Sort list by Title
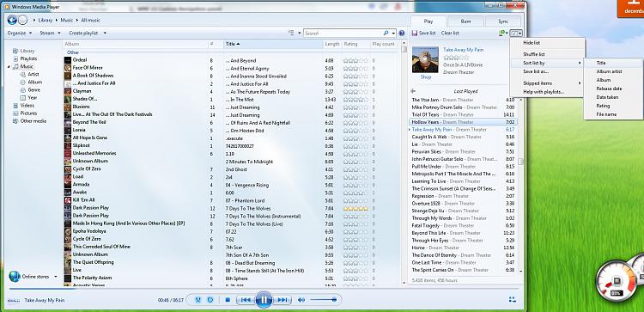Image resolution: width=644 pixels, height=312 pixels. click(613, 63)
